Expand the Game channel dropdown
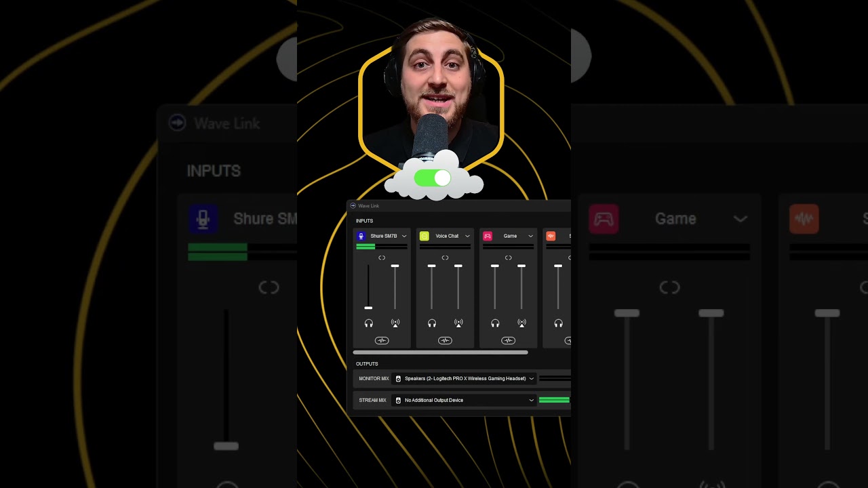The width and height of the screenshot is (868, 488). [530, 236]
